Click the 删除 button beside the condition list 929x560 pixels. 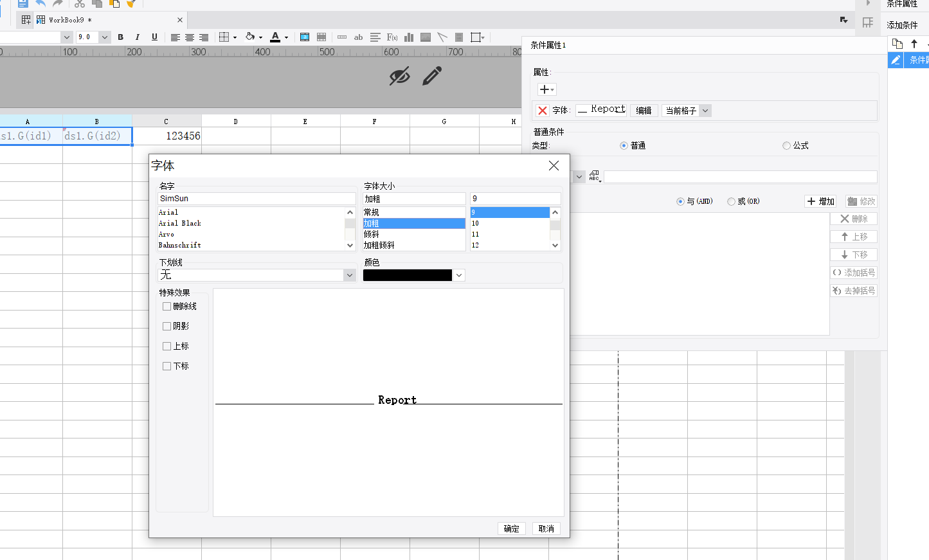coord(854,219)
